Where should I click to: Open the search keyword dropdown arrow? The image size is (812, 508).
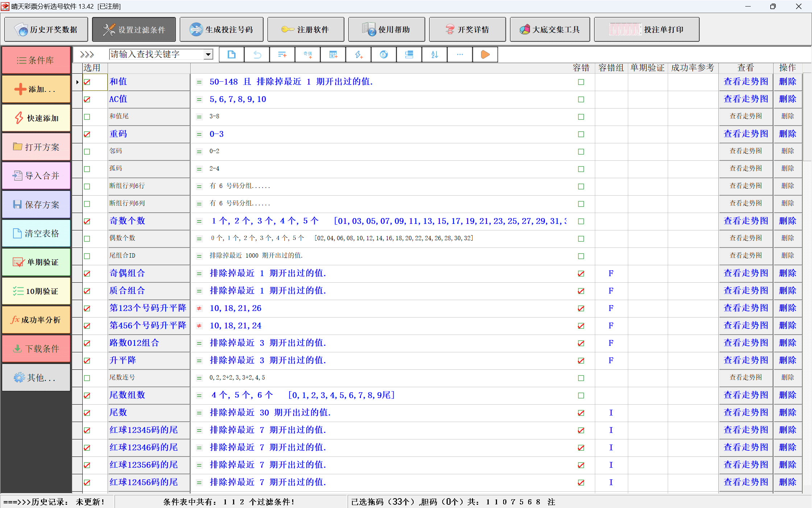[208, 54]
